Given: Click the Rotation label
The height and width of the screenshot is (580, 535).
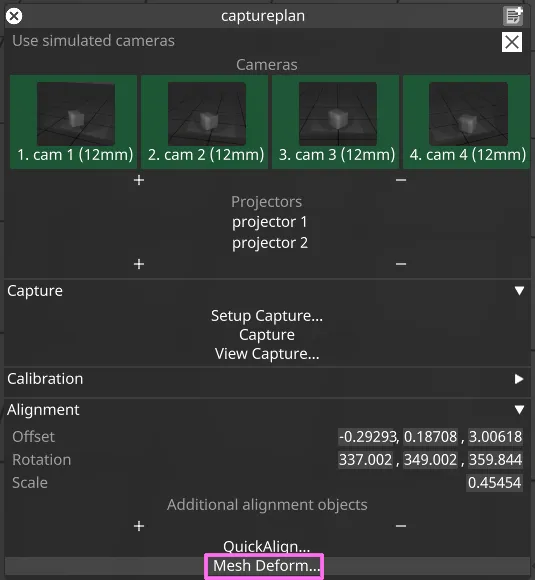Looking at the screenshot, I should 41,460.
